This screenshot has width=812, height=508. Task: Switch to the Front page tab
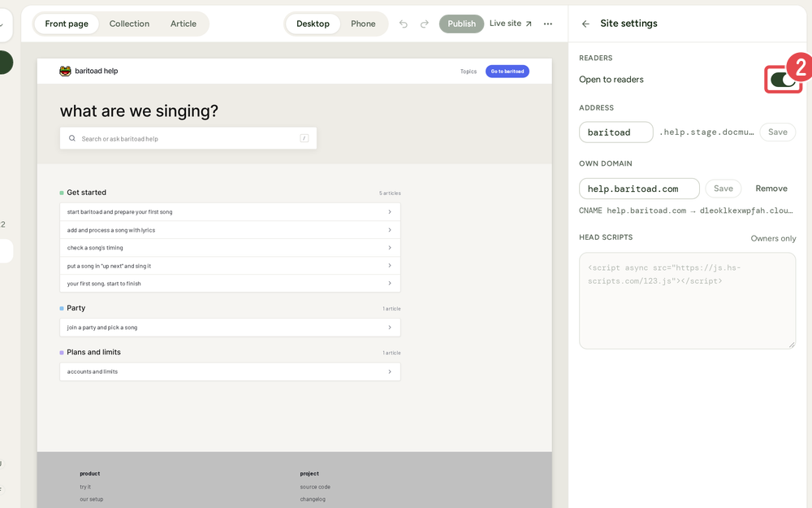pyautogui.click(x=67, y=24)
